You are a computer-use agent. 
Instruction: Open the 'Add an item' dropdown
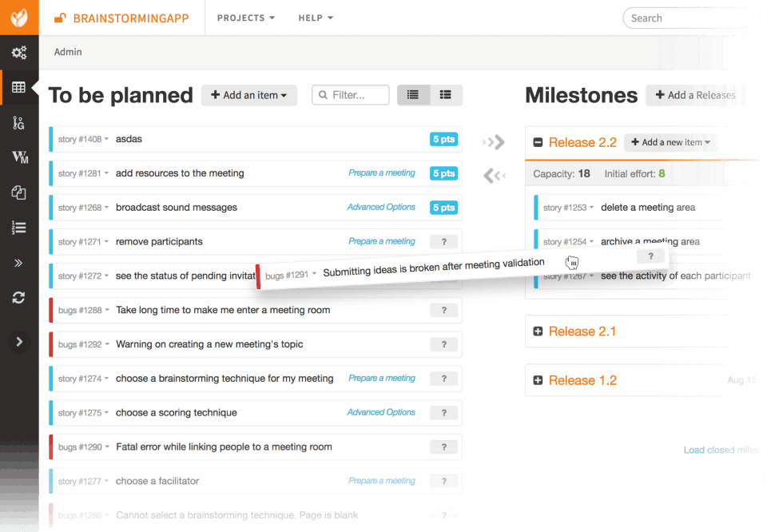[249, 95]
